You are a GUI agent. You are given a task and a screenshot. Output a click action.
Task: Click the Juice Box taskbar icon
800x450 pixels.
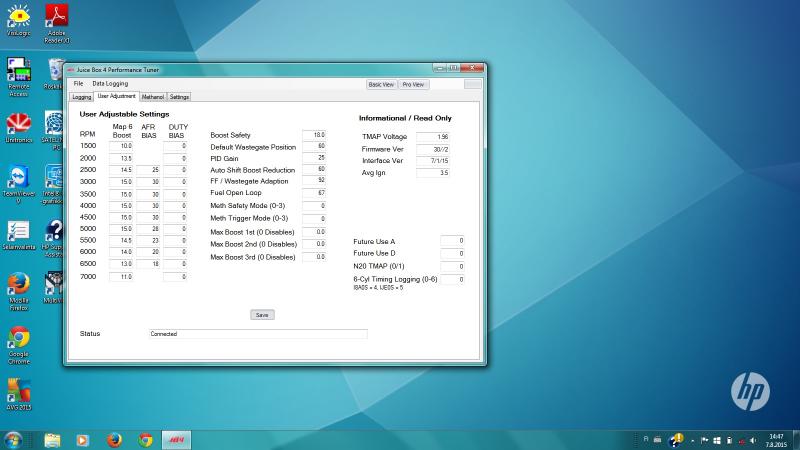click(x=176, y=440)
